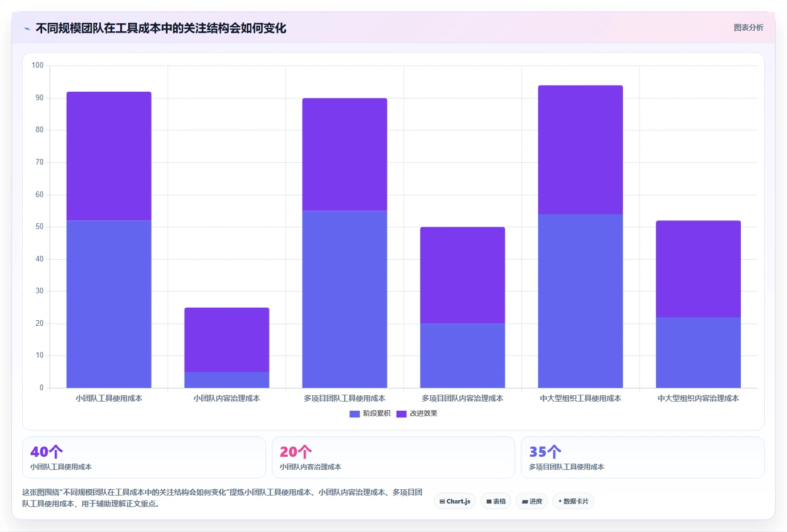This screenshot has width=787, height=532.
Task: Click the x-axis label 小团队工具使用成本
Action: coord(109,399)
